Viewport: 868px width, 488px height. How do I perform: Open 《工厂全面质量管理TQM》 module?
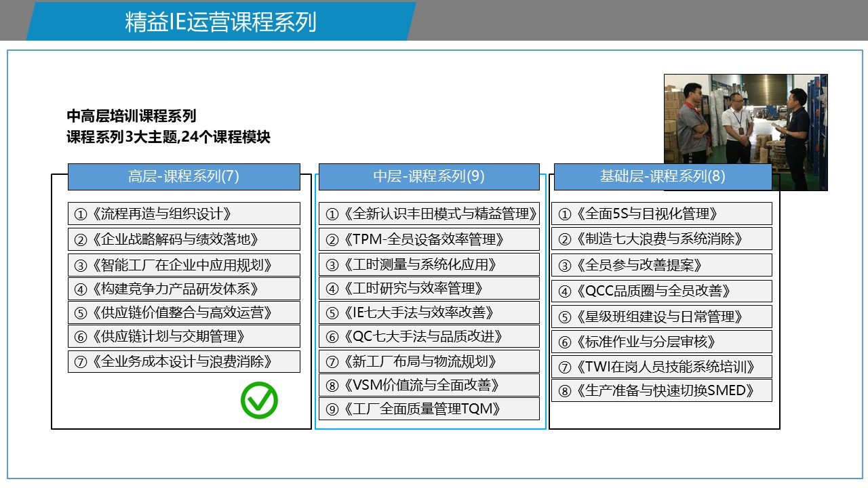click(x=429, y=409)
